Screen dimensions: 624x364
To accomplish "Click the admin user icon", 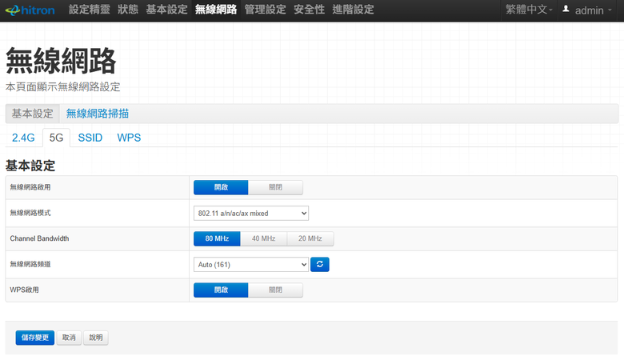I will point(566,9).
